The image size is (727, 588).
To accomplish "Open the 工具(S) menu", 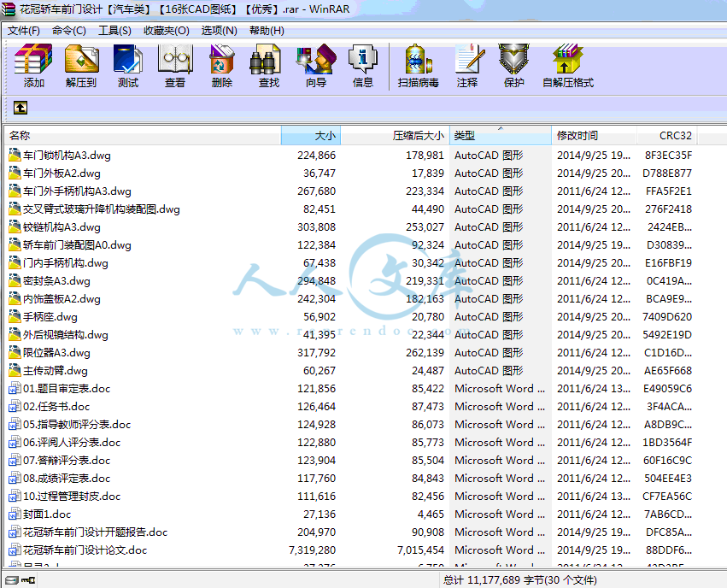I will coord(115,31).
